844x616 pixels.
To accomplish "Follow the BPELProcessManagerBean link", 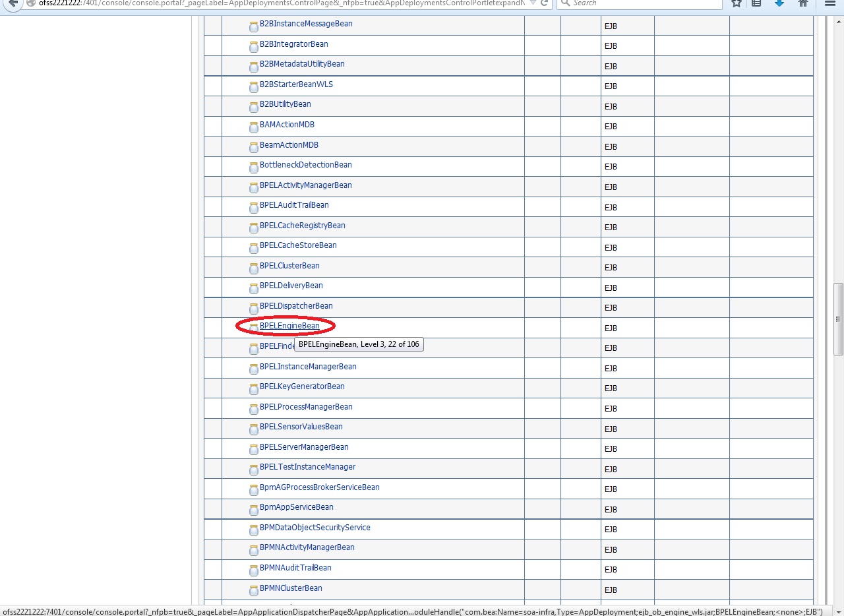I will tap(306, 407).
